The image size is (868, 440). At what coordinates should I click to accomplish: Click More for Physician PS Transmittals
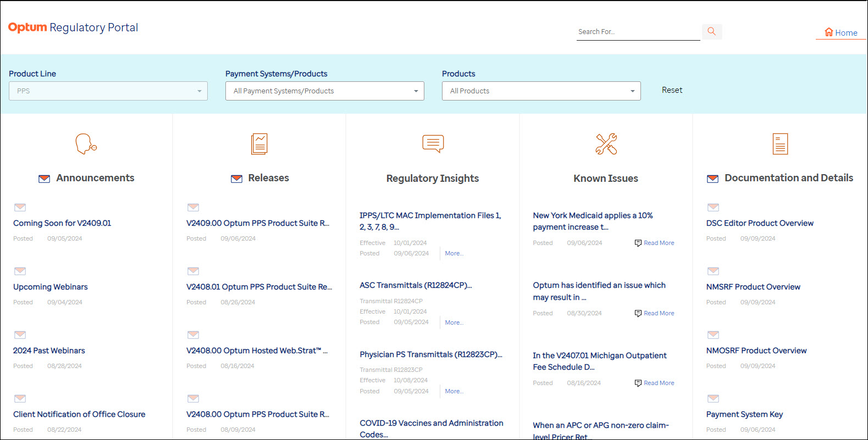[x=454, y=391]
